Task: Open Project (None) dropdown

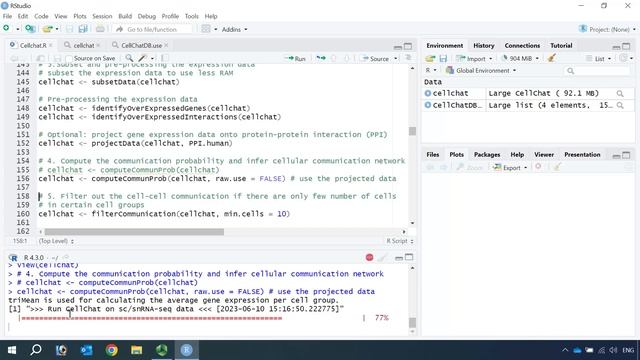Action: (607, 29)
